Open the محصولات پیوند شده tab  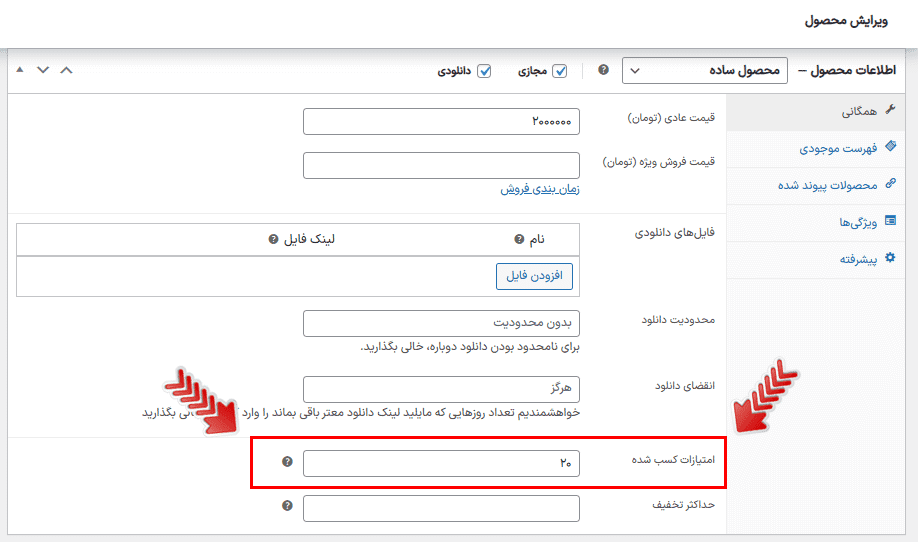816,186
